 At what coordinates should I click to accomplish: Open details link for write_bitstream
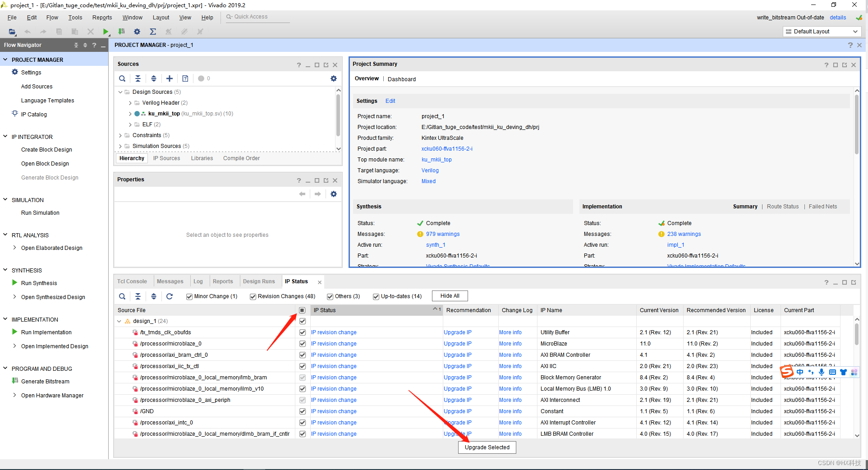coord(838,18)
